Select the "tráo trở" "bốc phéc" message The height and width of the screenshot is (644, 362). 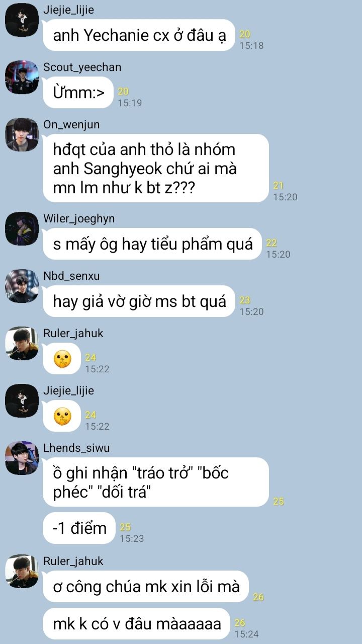(x=156, y=482)
